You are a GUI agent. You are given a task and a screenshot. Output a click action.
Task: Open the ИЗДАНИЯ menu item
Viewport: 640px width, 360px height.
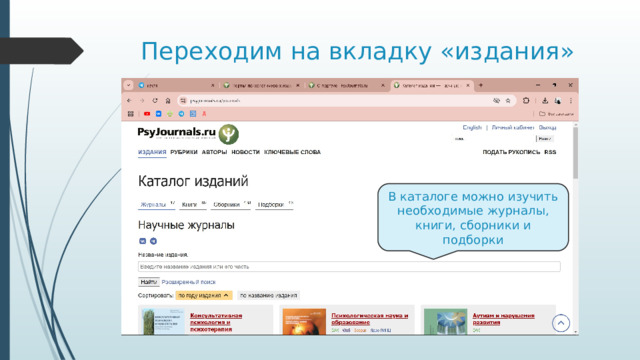coord(152,152)
